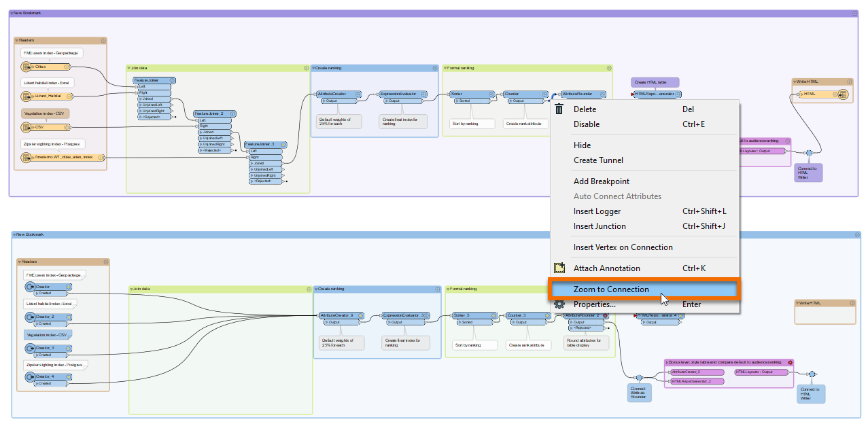Expand the Output port of AttributeCreator_9
The image size is (868, 426).
pos(323,322)
